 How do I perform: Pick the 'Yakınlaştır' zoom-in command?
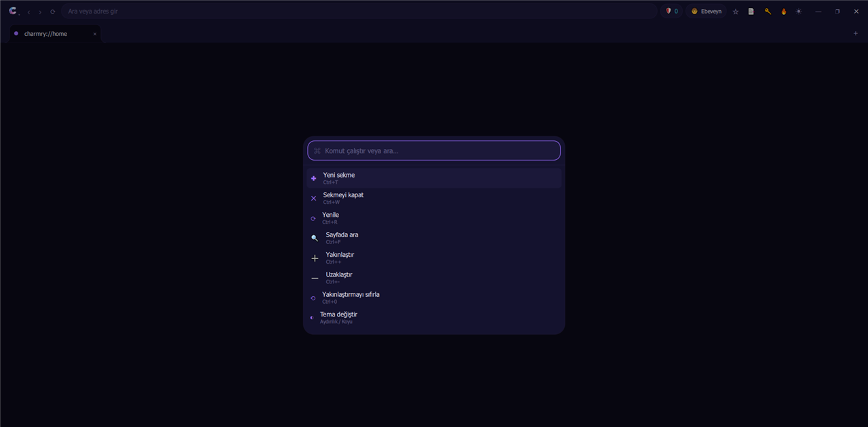(x=434, y=258)
